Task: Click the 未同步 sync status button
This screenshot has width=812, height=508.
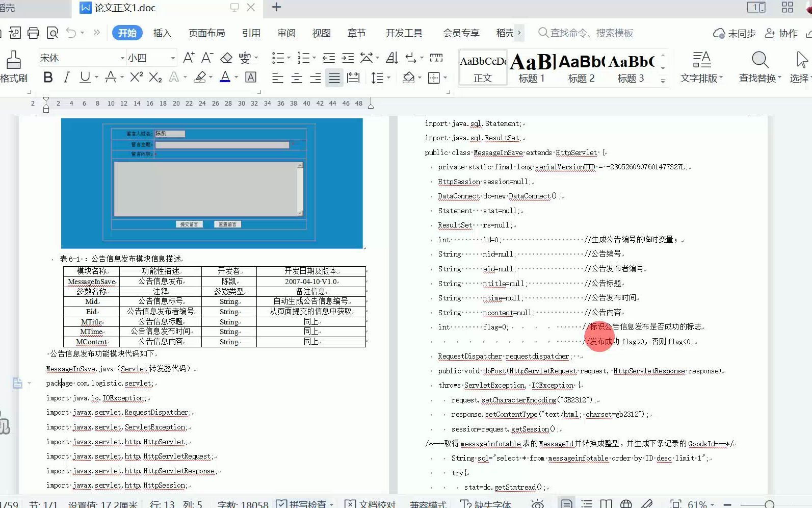Action: pos(734,33)
